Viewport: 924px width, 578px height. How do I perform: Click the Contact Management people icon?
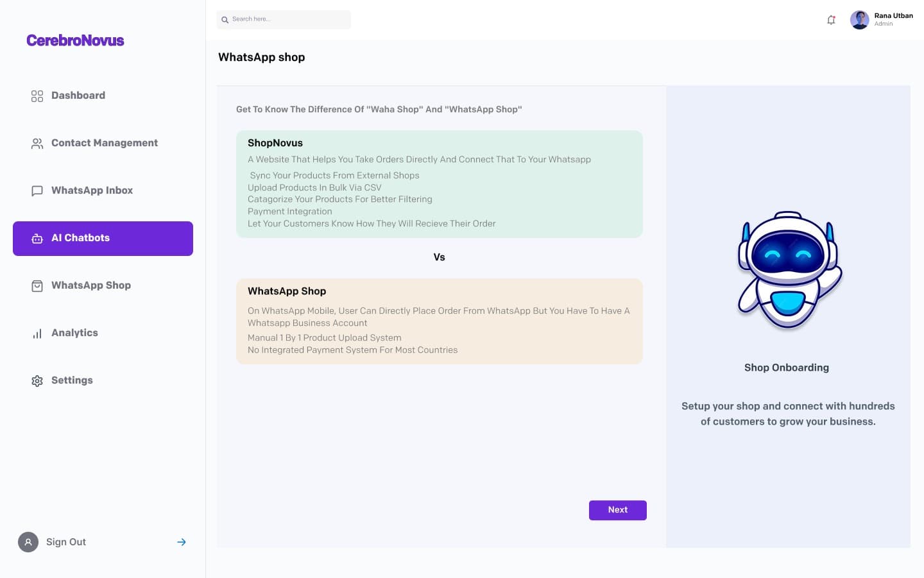pyautogui.click(x=37, y=143)
